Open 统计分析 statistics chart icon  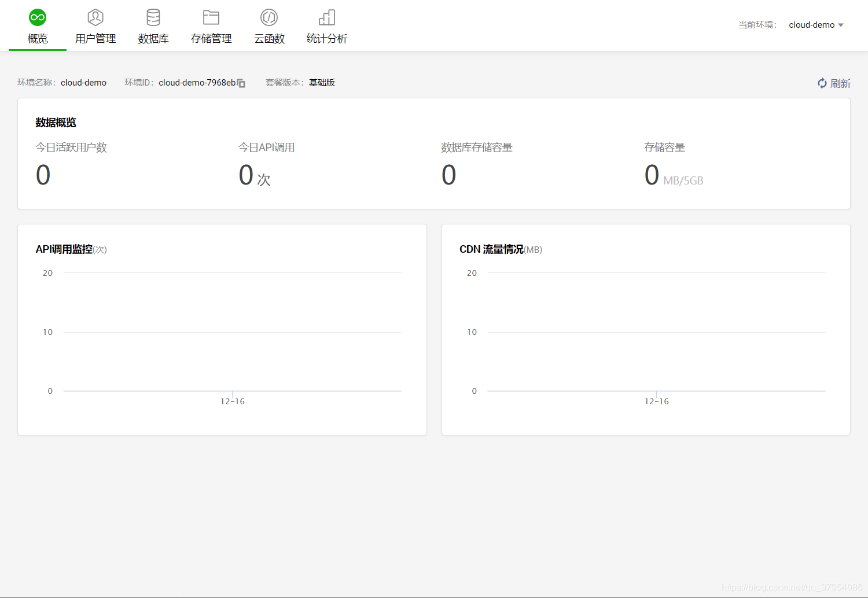[x=327, y=17]
